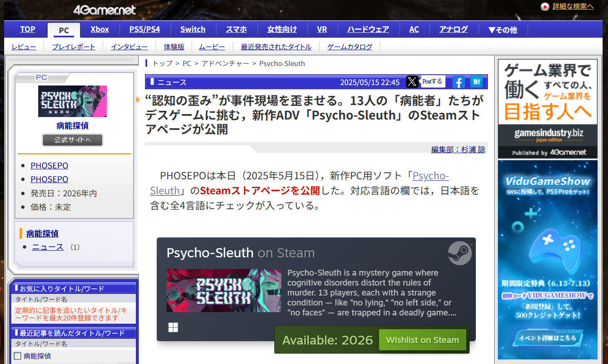Click the Psycho-Sleuth on Steam widget title

pos(241,253)
